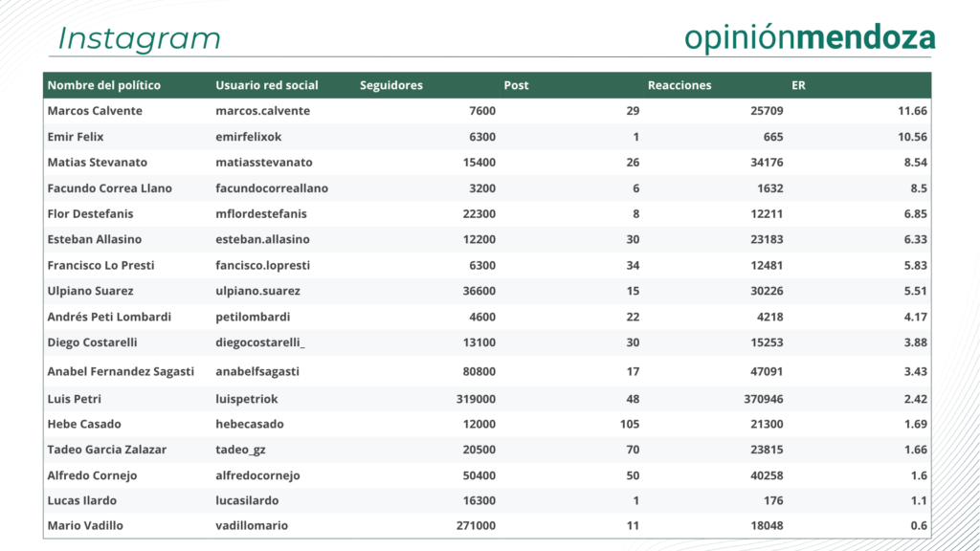
Task: Click the 'Reacciones' column header
Action: point(679,85)
